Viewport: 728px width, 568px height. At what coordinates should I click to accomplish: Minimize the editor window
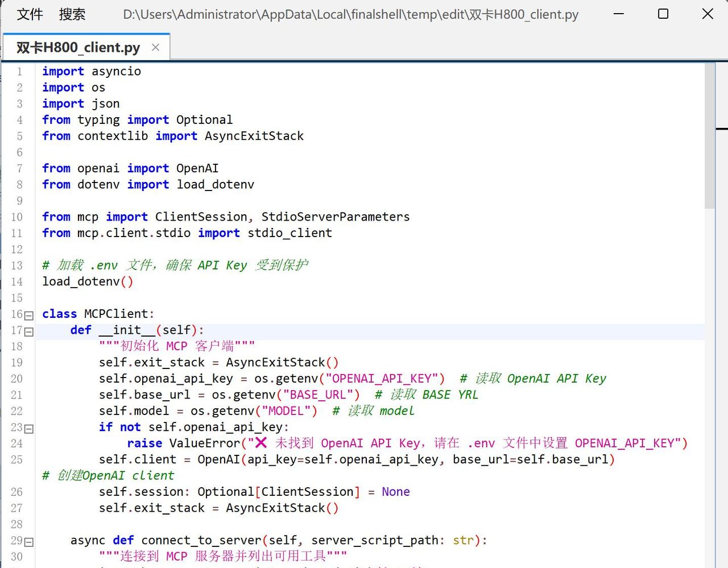[619, 14]
